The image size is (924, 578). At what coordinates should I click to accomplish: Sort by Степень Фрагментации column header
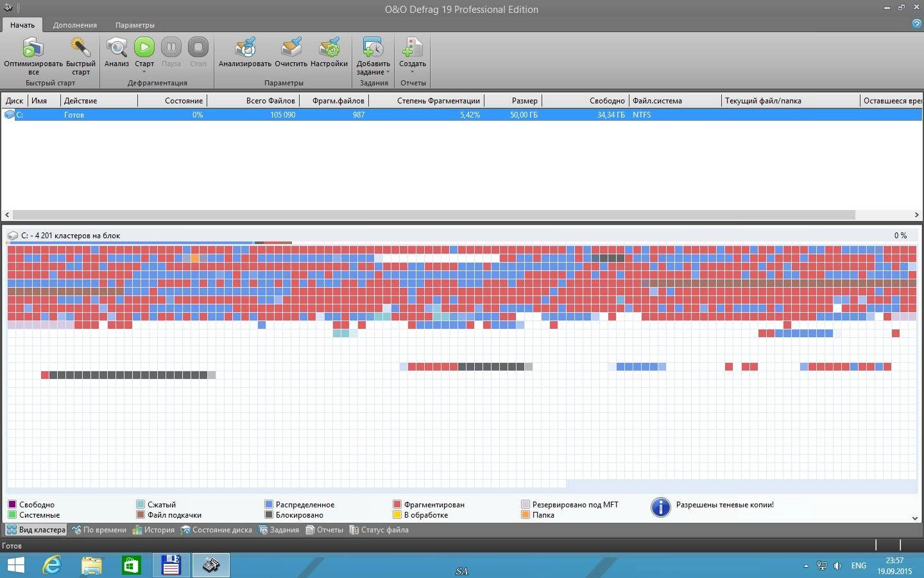pos(427,101)
